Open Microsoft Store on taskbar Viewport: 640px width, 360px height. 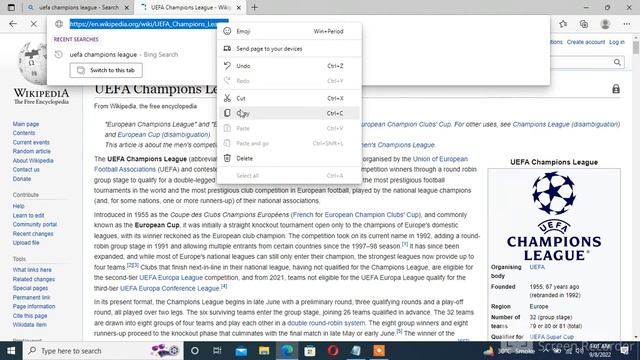[310, 351]
